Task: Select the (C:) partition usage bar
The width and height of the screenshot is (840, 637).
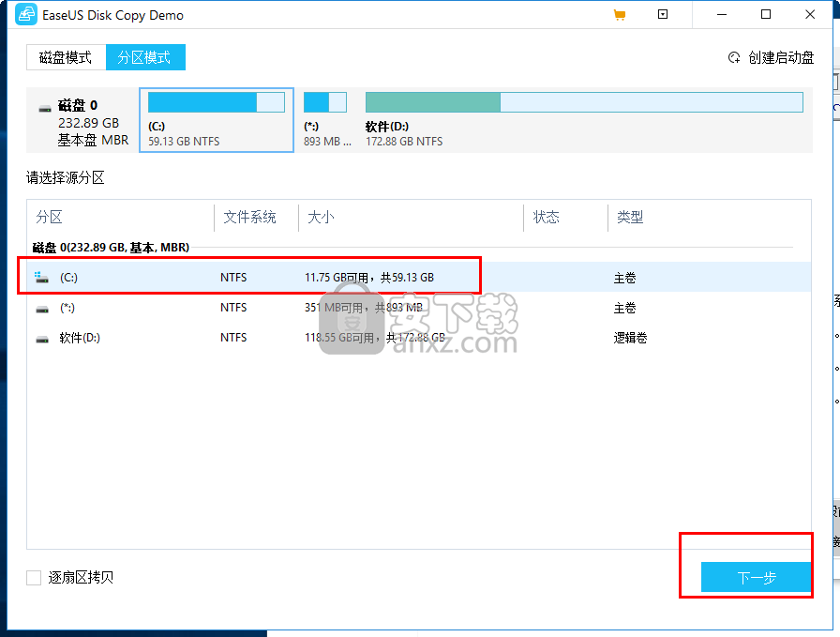Action: click(x=217, y=102)
